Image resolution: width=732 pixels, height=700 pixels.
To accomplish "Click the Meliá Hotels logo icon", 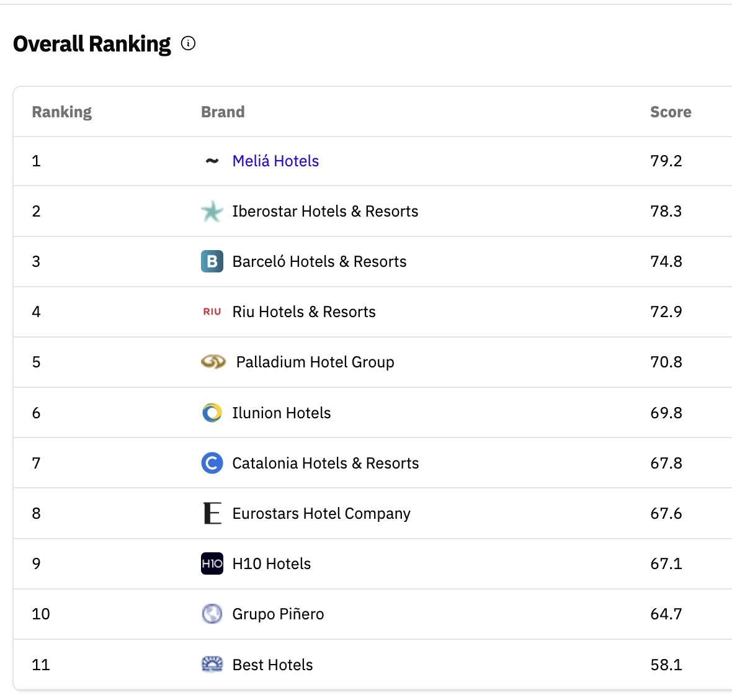I will pyautogui.click(x=212, y=161).
